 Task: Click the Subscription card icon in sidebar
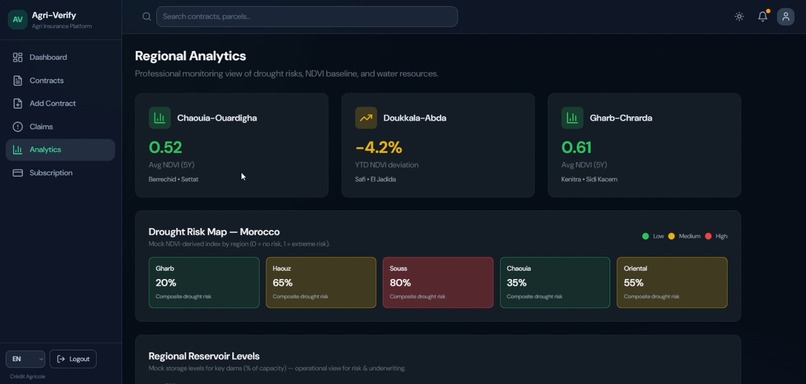click(x=17, y=173)
